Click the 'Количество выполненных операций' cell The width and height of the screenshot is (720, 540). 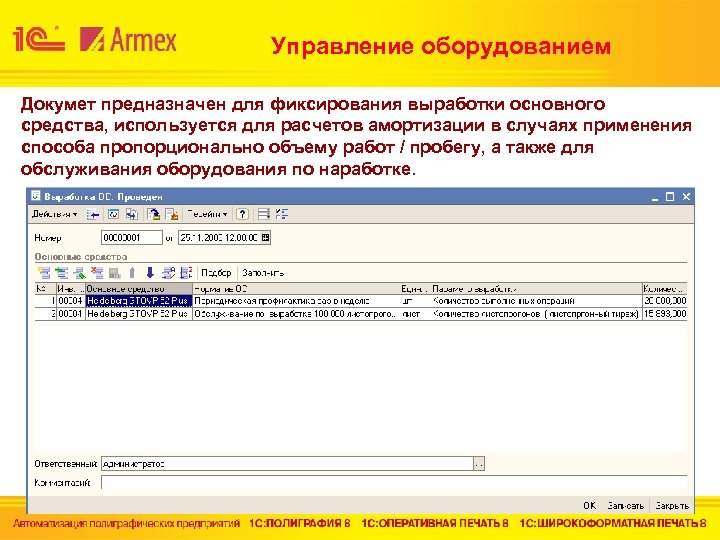pyautogui.click(x=536, y=301)
